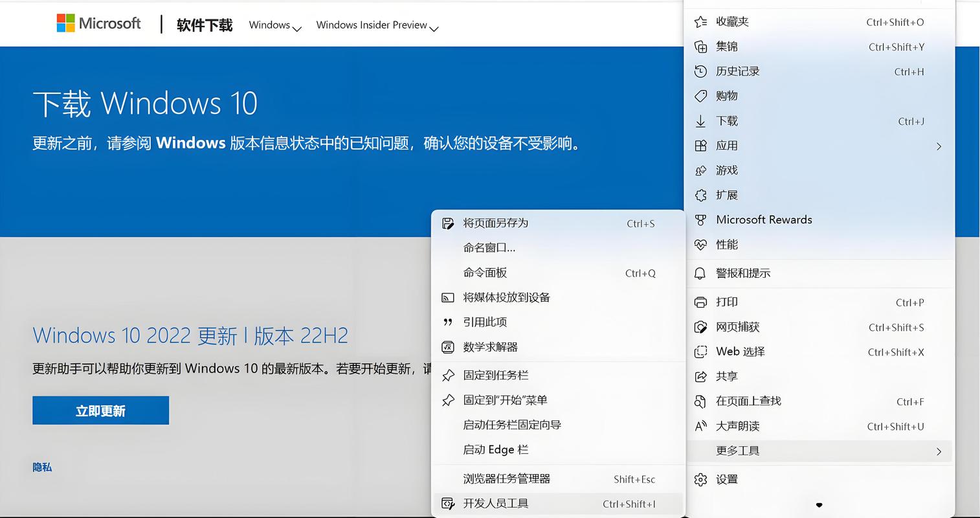Image resolution: width=980 pixels, height=518 pixels.
Task: Open 下载 with the download arrow icon
Action: point(701,121)
